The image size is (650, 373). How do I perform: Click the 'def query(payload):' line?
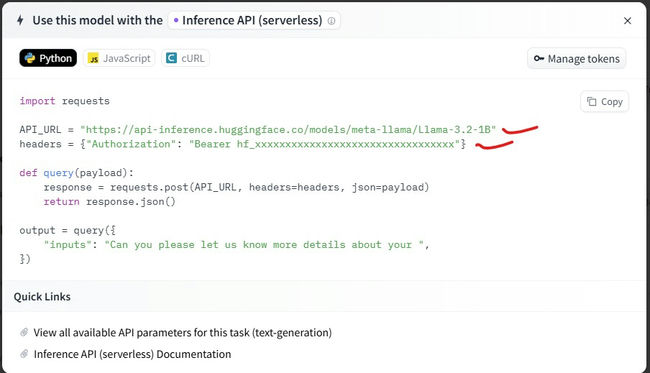[x=77, y=173]
